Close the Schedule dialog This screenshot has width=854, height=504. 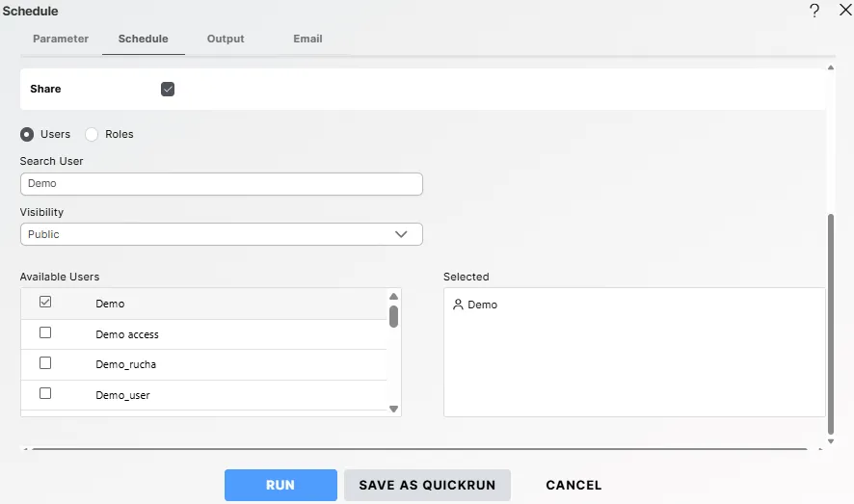845,11
